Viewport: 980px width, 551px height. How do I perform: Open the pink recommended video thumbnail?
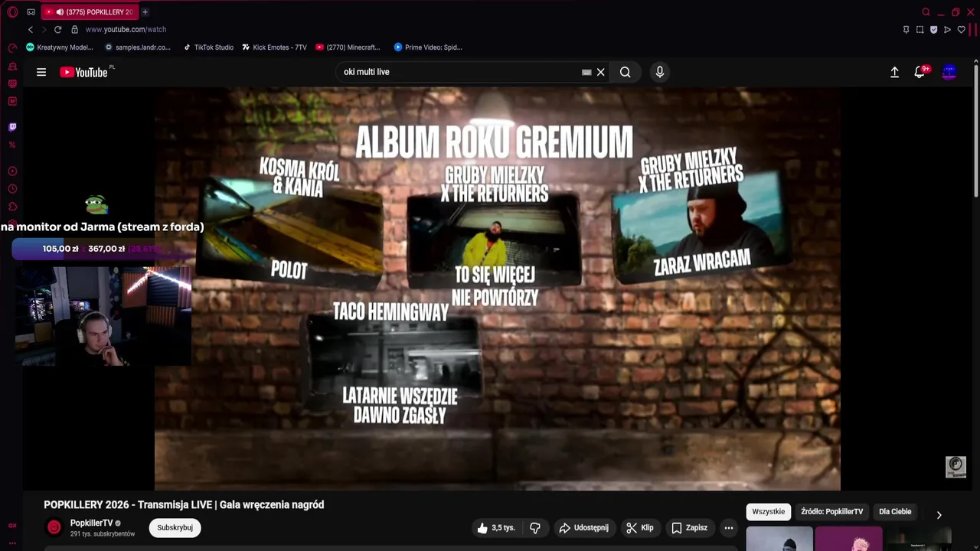pos(848,539)
